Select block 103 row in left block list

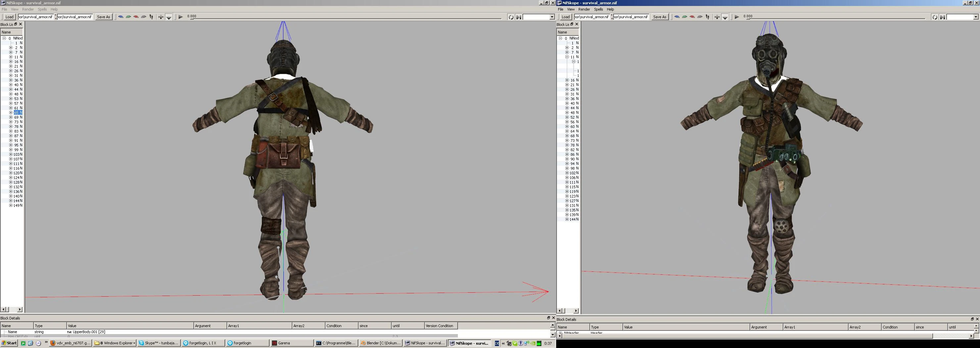(18, 154)
